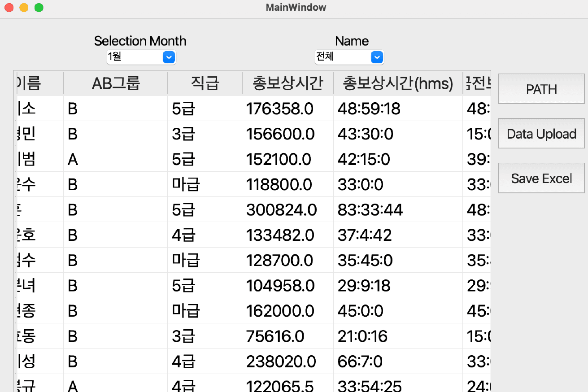Open the Name dropdown showing 전체
Image resolution: width=588 pixels, height=392 pixels.
[349, 57]
